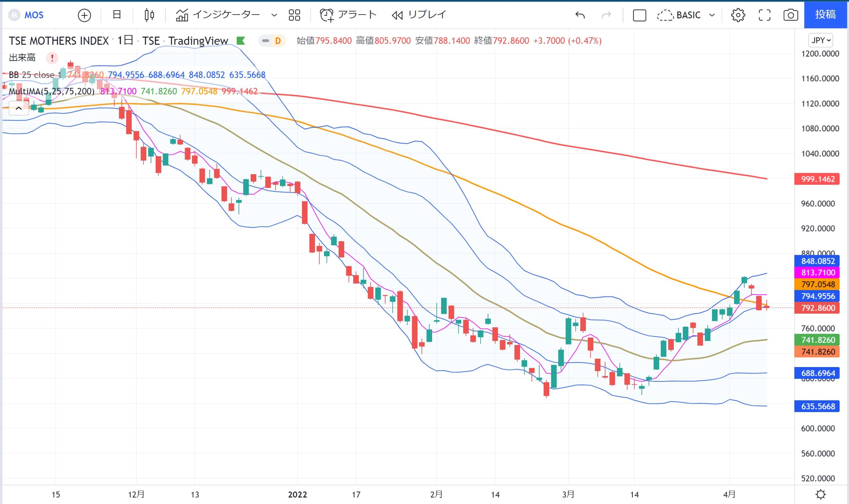
Task: Click the 848.0852 upper band price label
Action: coord(817,261)
